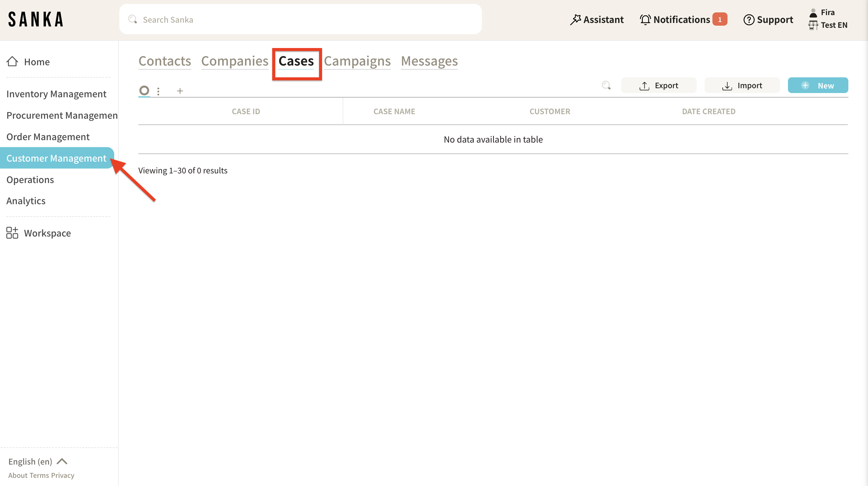Click table search magnifier icon
This screenshot has width=868, height=486.
pyautogui.click(x=606, y=85)
